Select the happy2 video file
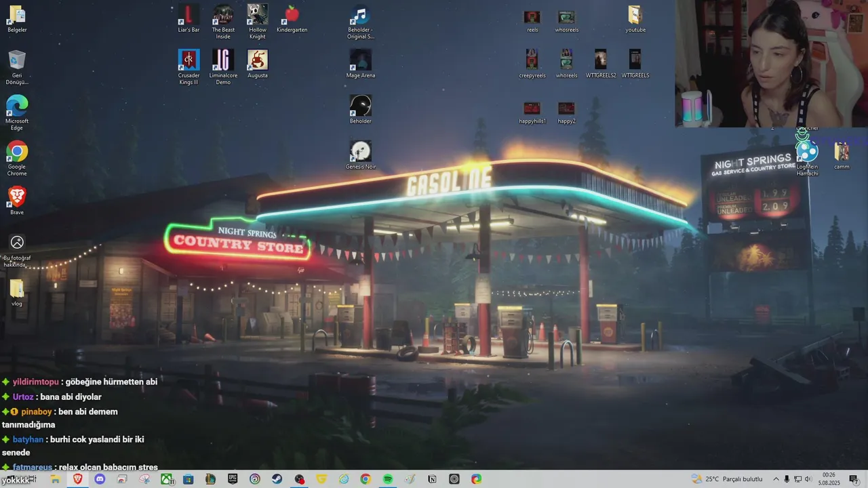 [x=566, y=113]
